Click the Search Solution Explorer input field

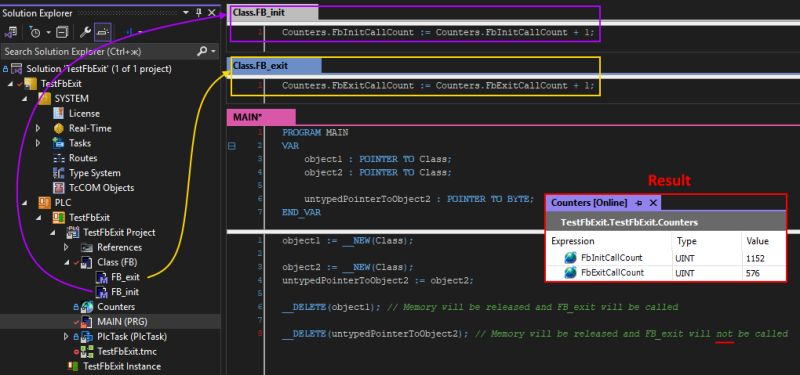(x=97, y=52)
